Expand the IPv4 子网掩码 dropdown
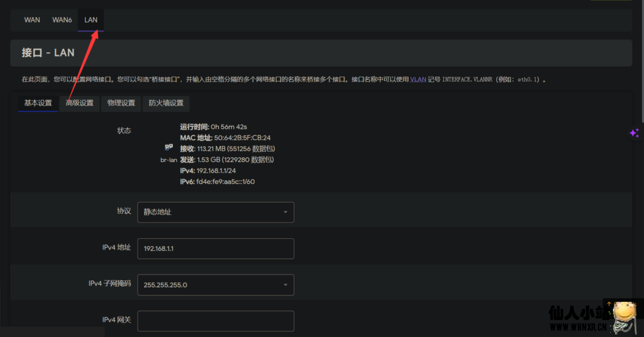 pos(216,285)
